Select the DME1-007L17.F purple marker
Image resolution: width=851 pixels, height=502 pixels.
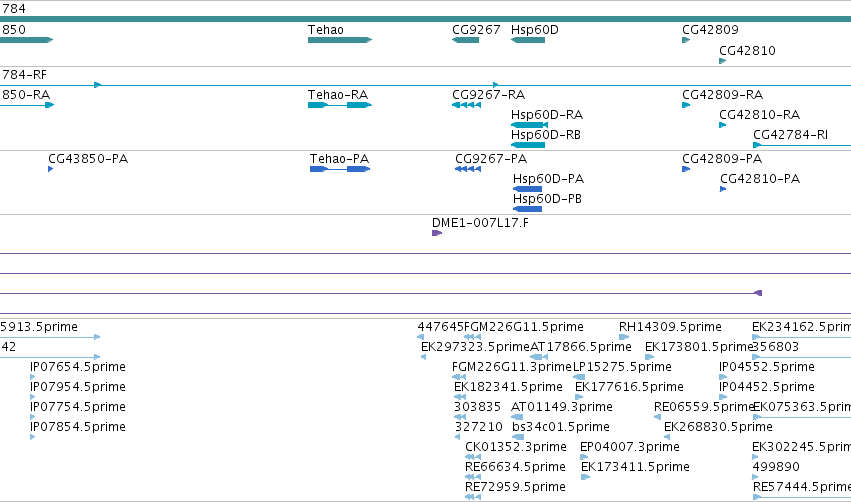coord(437,233)
